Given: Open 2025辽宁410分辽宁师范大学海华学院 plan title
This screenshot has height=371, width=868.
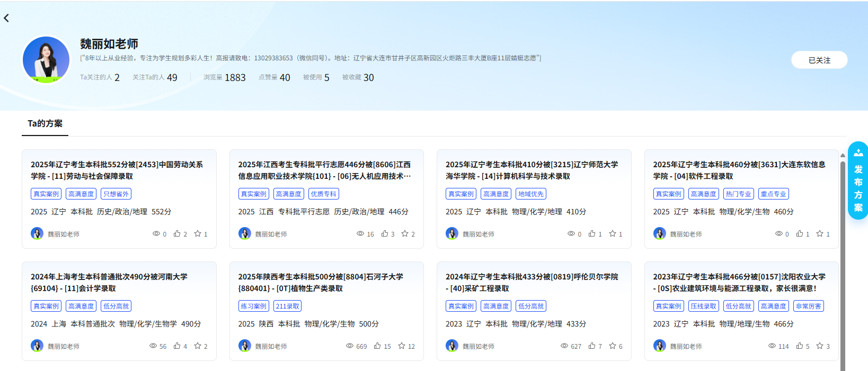Looking at the screenshot, I should pyautogui.click(x=532, y=170).
